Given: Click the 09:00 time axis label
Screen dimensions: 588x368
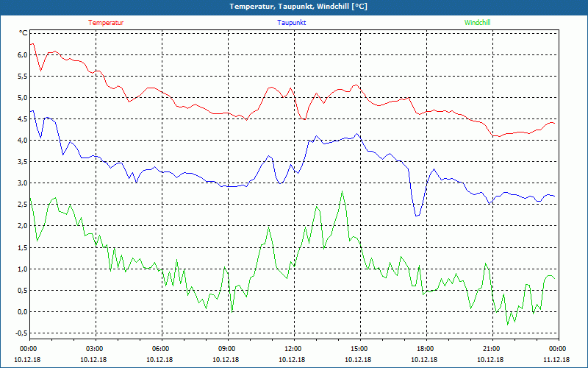Looking at the screenshot, I should 226,349.
